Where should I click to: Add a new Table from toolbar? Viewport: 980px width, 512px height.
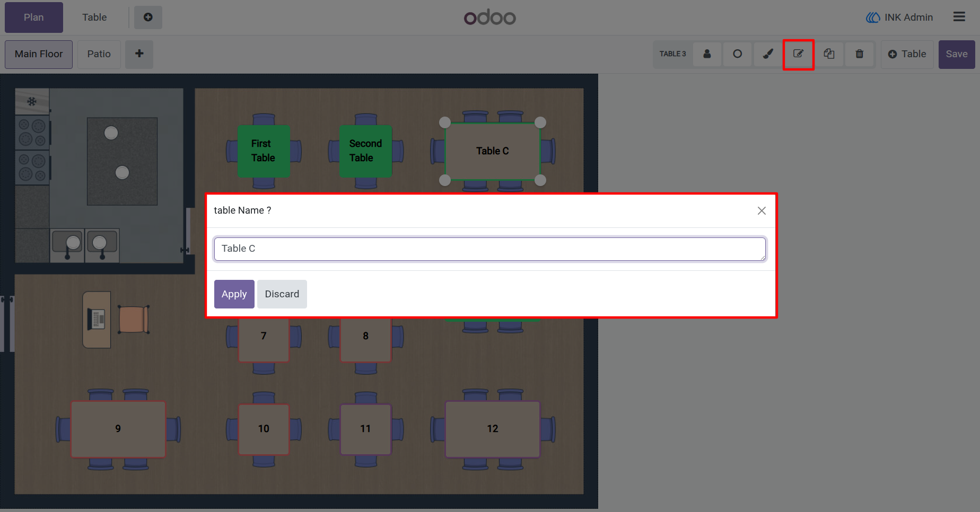907,54
